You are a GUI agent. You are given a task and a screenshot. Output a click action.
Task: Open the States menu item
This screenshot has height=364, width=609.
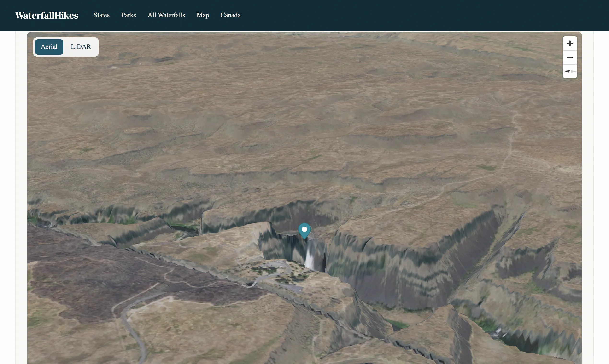coord(101,15)
